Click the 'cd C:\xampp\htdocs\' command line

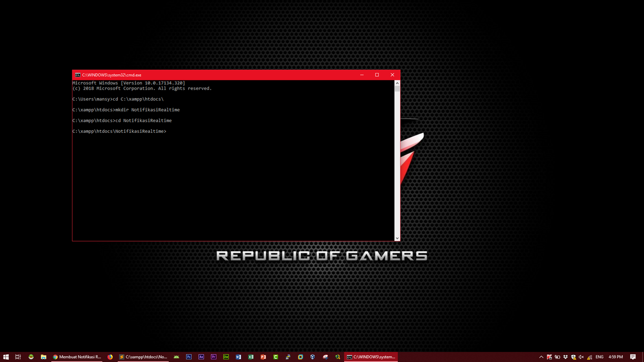pyautogui.click(x=138, y=99)
